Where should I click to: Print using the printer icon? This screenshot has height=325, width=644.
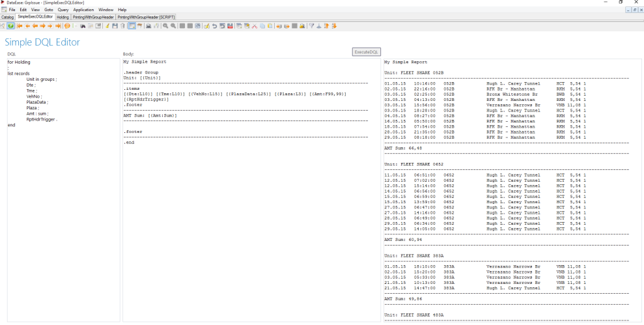click(x=148, y=25)
